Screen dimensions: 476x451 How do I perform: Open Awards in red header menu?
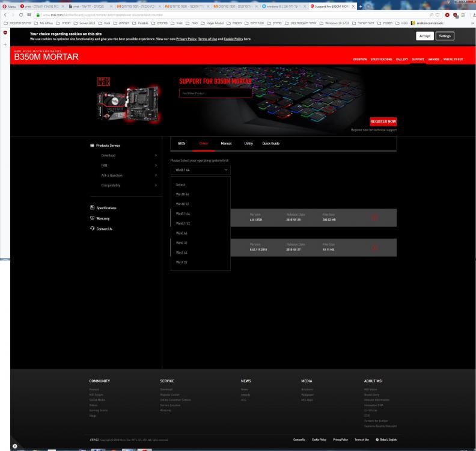pos(433,59)
